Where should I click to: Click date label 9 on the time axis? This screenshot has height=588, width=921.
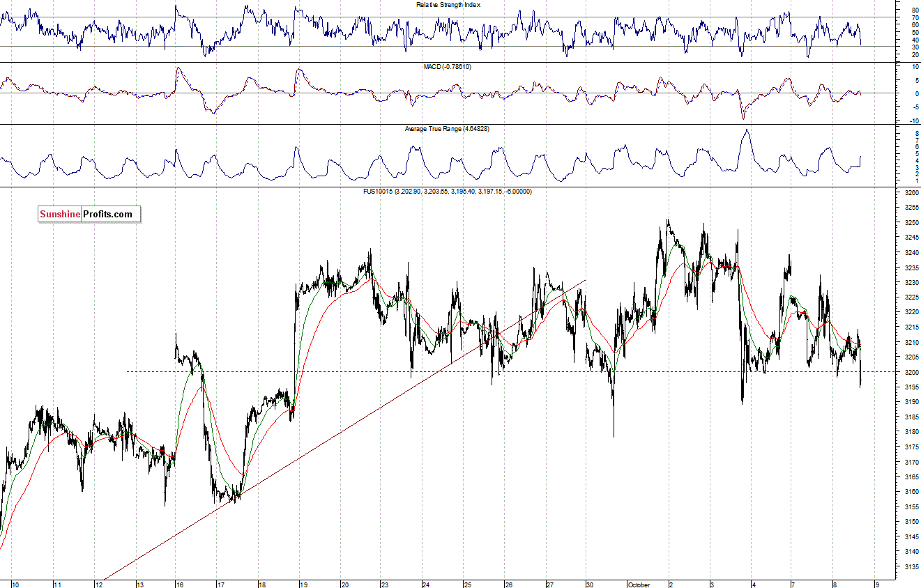876,585
